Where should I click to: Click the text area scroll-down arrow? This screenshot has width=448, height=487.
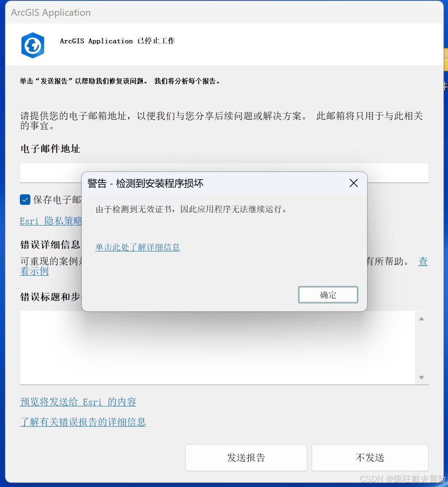click(x=421, y=377)
